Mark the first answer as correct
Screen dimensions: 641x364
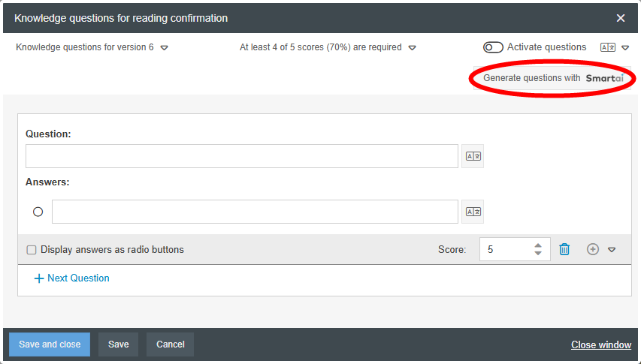(x=38, y=212)
